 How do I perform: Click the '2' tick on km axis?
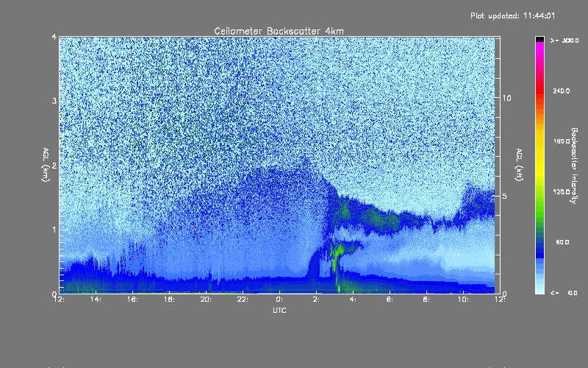(x=54, y=165)
